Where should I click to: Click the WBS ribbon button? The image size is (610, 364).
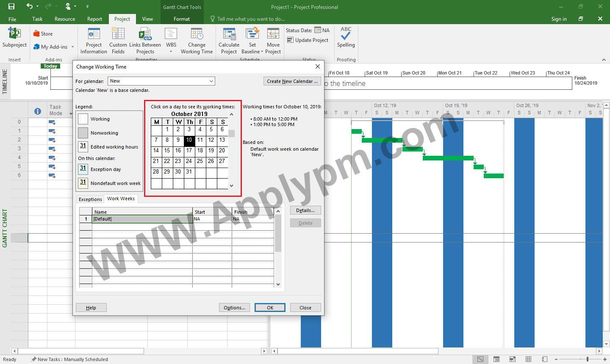[171, 41]
